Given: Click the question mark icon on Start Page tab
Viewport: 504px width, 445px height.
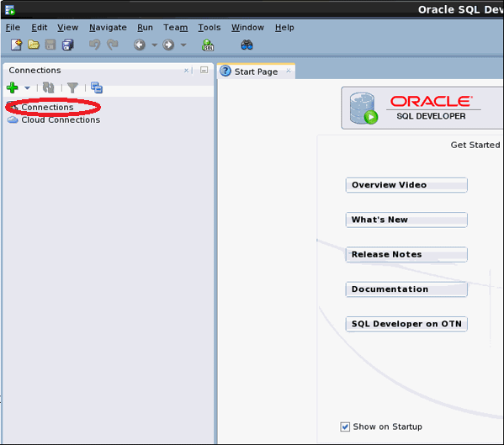Looking at the screenshot, I should point(225,71).
